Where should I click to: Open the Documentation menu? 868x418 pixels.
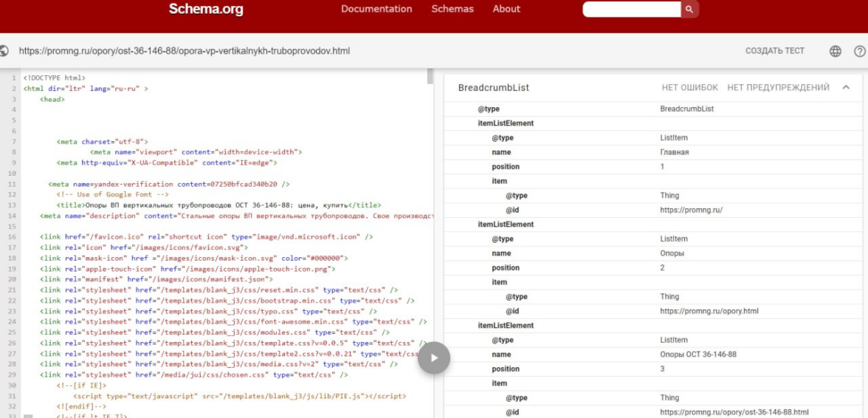tap(376, 9)
